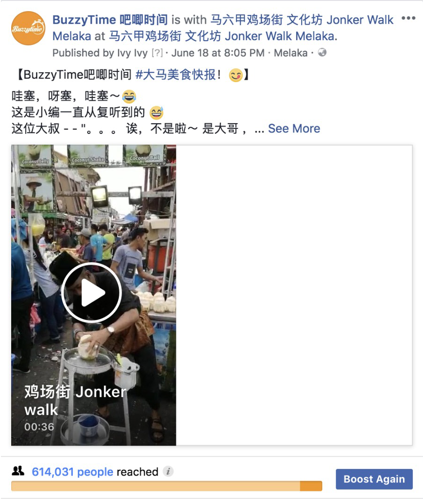
Task: Open the three-dot post options menu
Action: click(408, 18)
